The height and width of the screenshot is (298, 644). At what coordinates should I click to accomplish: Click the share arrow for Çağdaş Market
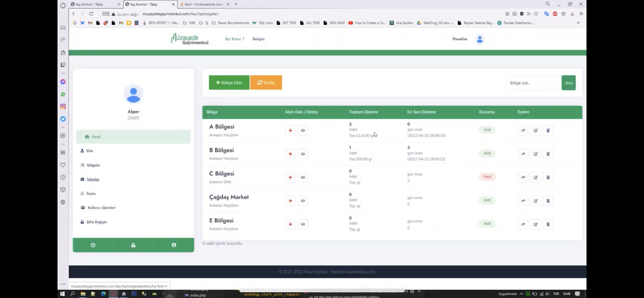(x=523, y=201)
